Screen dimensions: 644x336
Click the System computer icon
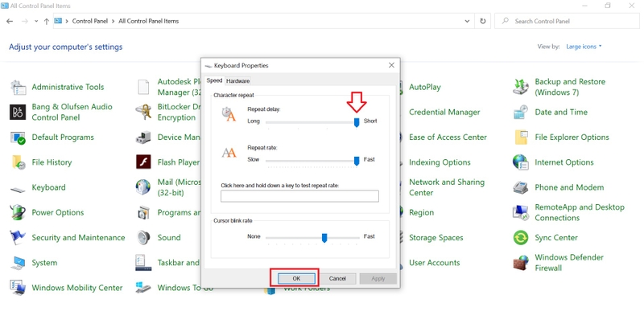(18, 263)
